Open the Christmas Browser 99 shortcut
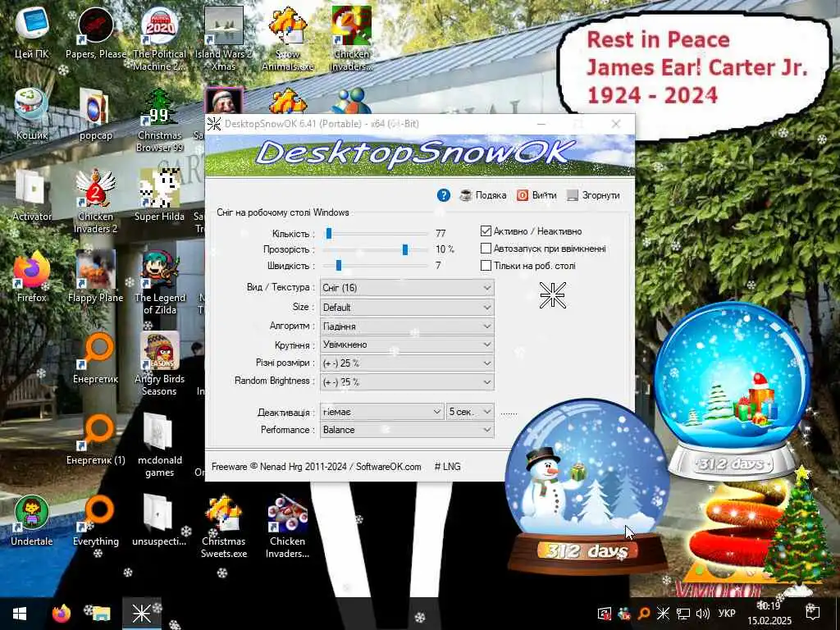The image size is (840, 630). click(x=160, y=120)
